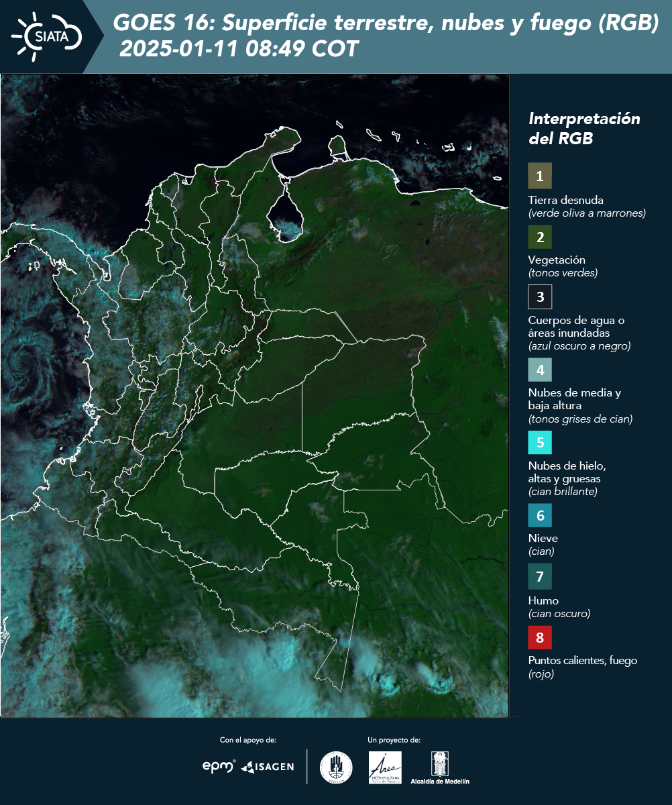Click '(rojo)' description text
Screen dimensions: 672x805
[x=541, y=675]
